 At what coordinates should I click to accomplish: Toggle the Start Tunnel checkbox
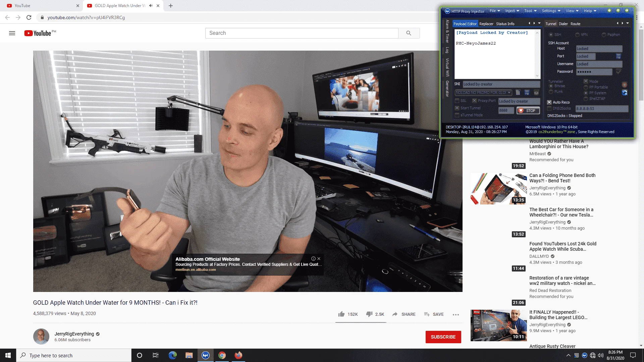(457, 108)
